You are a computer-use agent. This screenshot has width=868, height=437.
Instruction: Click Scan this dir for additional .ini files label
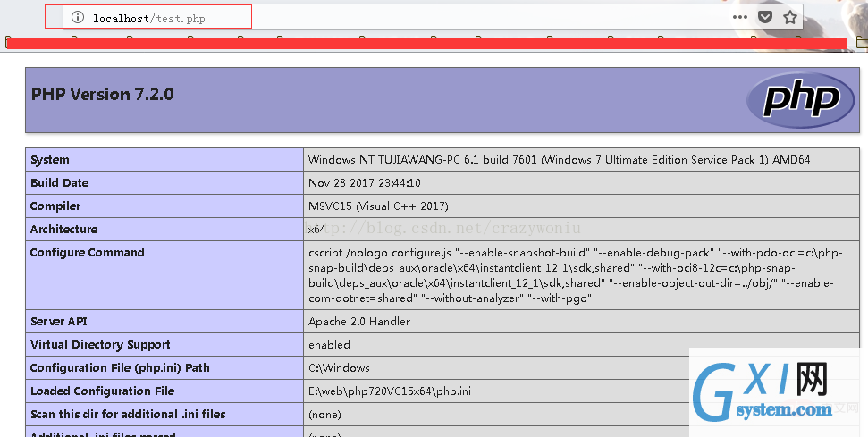tap(128, 415)
